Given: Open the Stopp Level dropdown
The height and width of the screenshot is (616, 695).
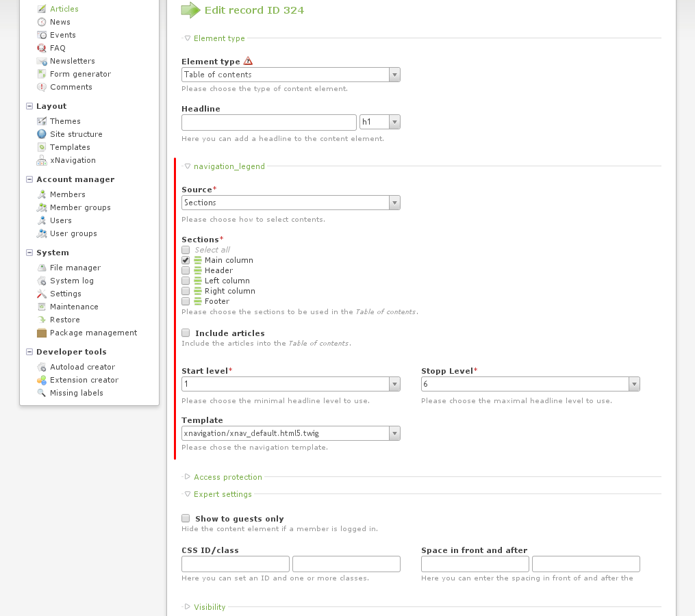Looking at the screenshot, I should (x=530, y=384).
